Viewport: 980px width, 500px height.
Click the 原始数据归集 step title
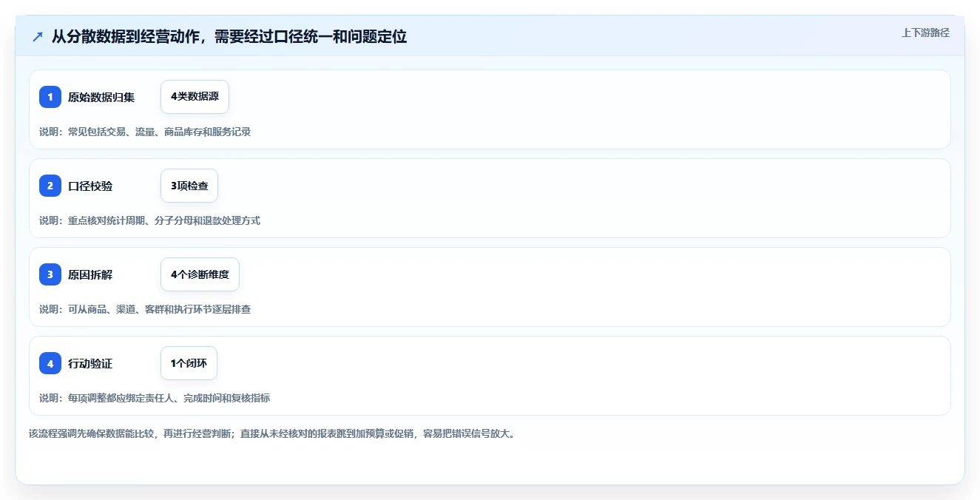click(101, 97)
